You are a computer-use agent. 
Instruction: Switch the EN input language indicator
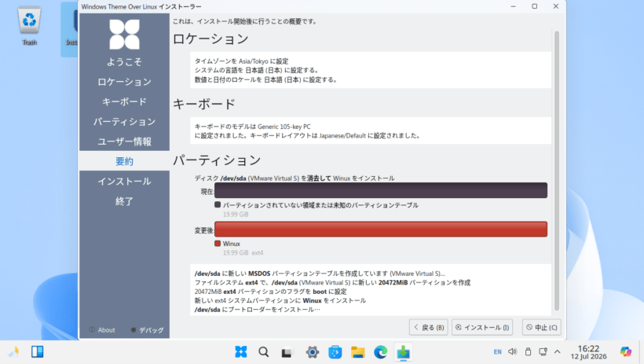(x=497, y=351)
